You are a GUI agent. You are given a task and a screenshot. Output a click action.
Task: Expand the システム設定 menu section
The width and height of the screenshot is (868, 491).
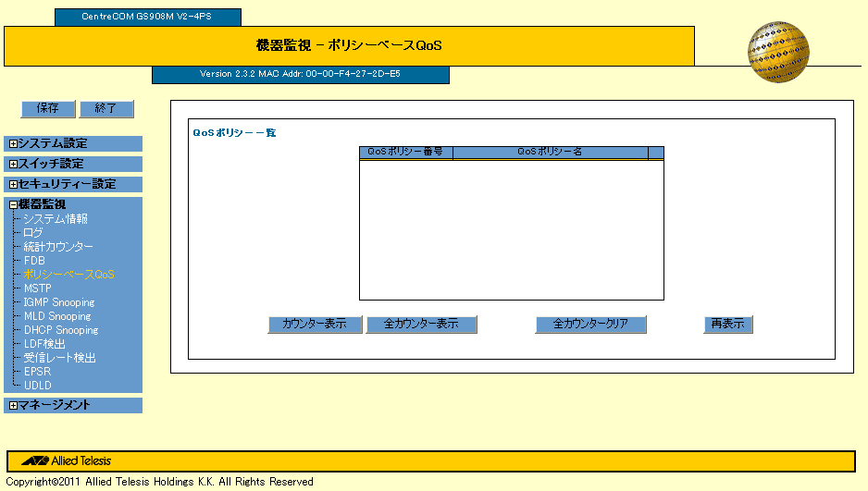tap(13, 144)
